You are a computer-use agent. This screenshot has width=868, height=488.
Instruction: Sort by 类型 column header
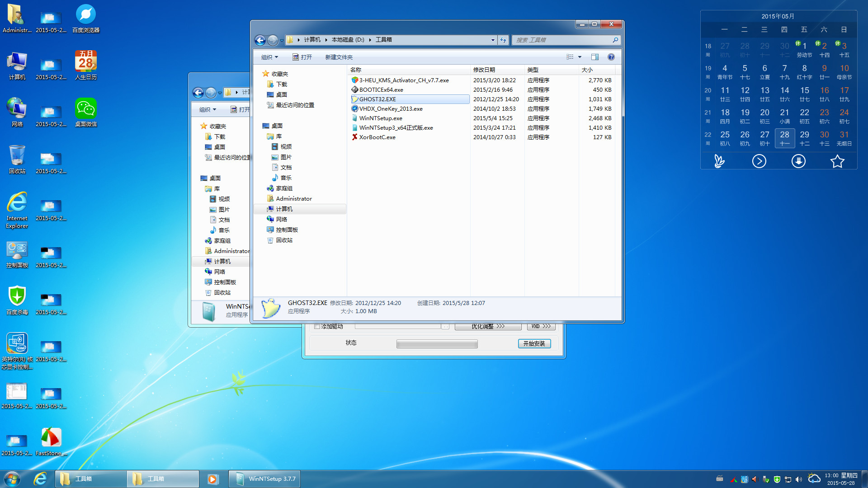552,70
